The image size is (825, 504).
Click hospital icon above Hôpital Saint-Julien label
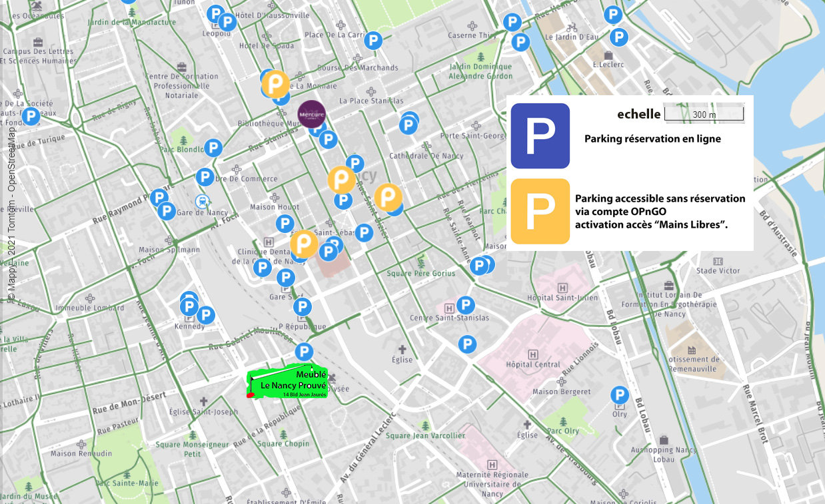[x=562, y=288]
